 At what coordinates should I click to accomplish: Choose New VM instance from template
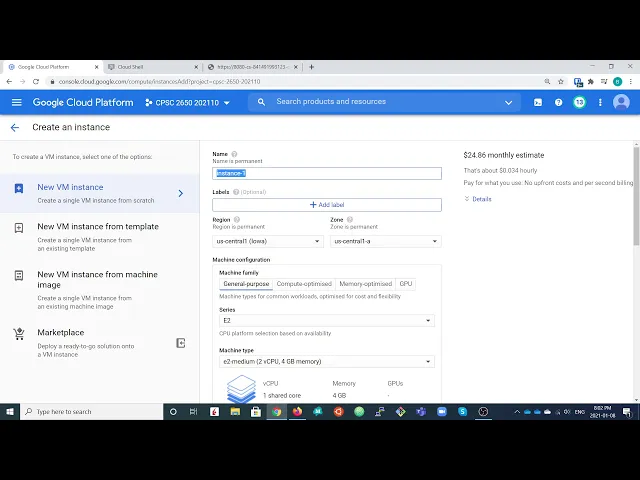[x=100, y=237]
